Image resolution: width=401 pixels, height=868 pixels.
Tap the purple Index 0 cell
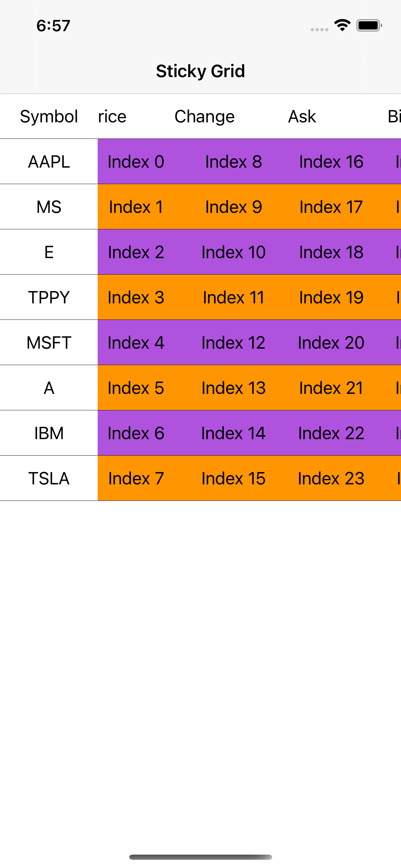click(136, 161)
